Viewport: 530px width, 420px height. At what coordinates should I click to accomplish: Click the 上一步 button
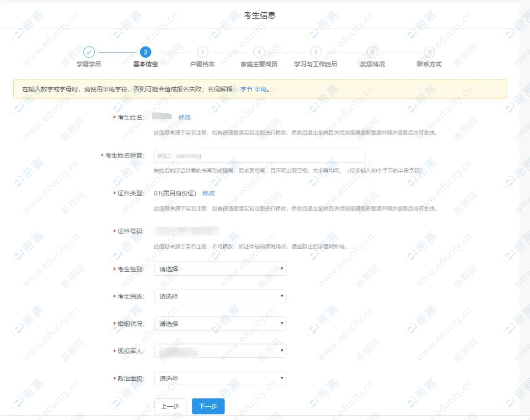point(170,406)
